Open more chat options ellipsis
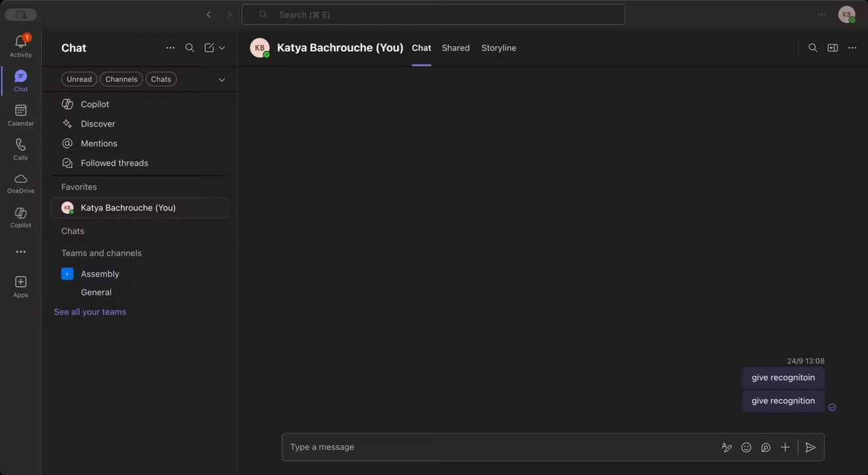Screen dimensions: 868x475 click(852, 48)
